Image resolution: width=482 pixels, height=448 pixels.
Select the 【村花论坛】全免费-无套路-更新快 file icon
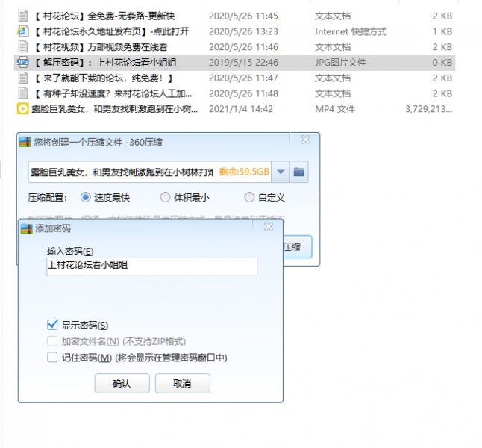[x=22, y=16]
